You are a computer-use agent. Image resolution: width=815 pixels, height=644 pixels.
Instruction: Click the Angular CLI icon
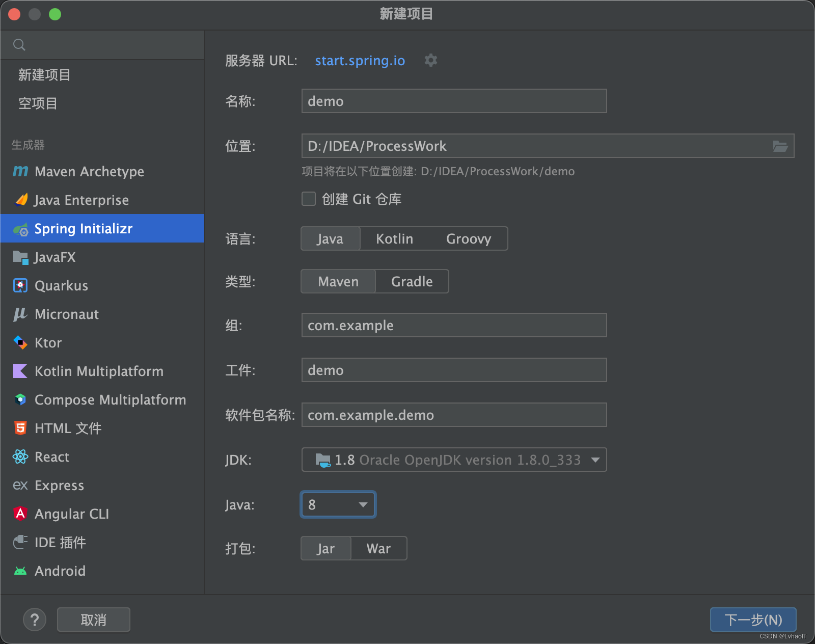point(20,514)
